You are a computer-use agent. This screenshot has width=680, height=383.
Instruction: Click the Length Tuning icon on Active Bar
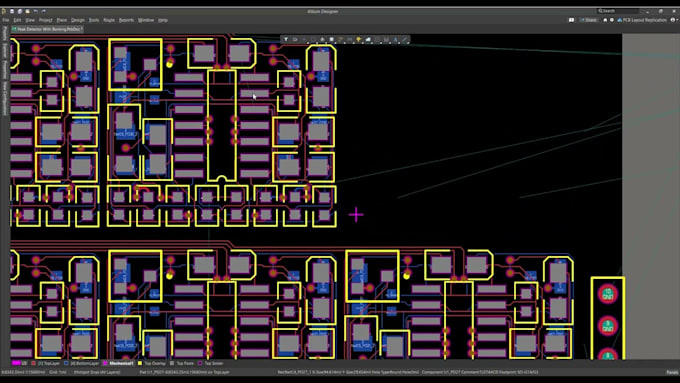[350, 39]
